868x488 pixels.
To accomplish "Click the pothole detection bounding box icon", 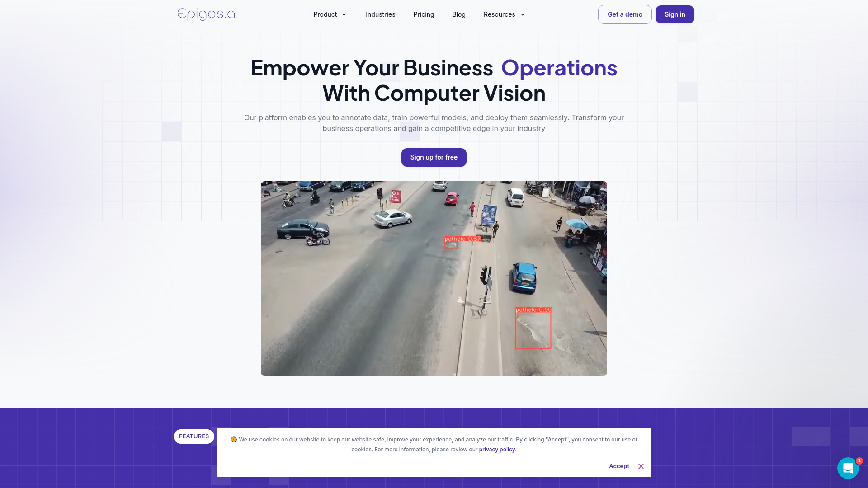I will (533, 328).
